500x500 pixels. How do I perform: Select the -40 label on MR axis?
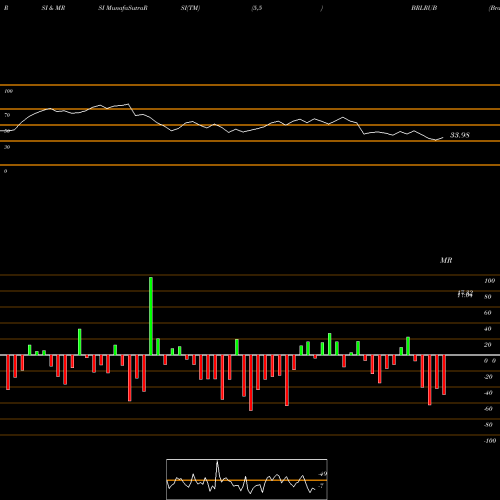tap(488, 393)
